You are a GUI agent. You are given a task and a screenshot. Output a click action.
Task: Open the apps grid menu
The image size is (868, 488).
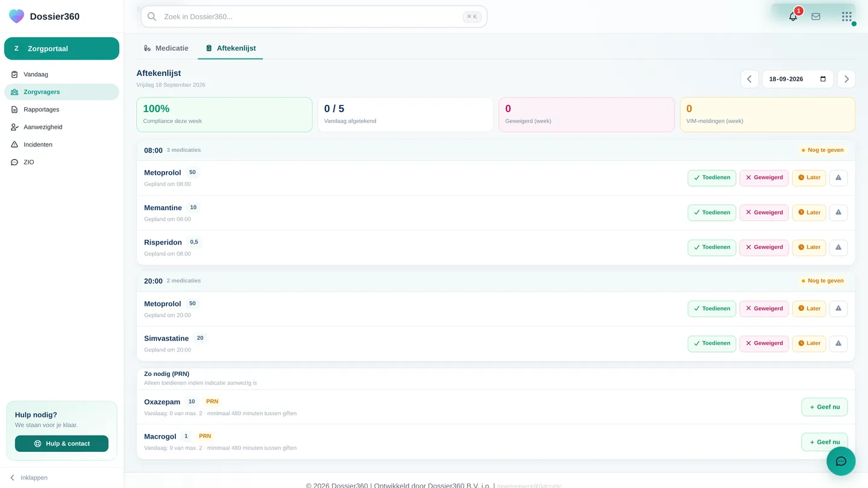click(847, 17)
